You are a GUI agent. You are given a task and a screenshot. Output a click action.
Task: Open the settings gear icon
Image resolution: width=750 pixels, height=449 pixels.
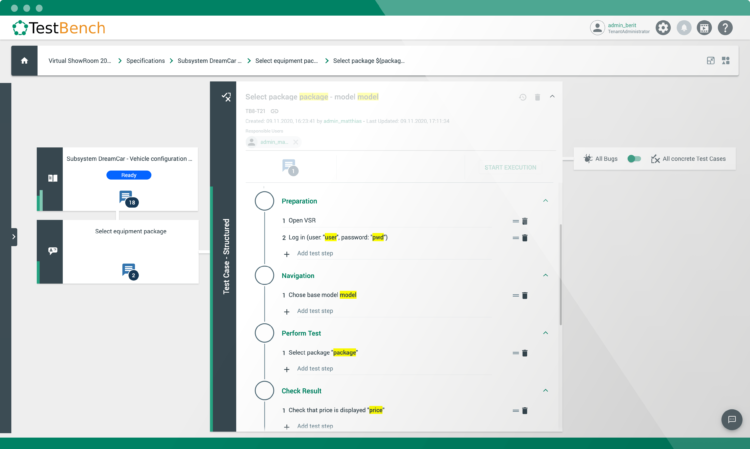pos(663,28)
